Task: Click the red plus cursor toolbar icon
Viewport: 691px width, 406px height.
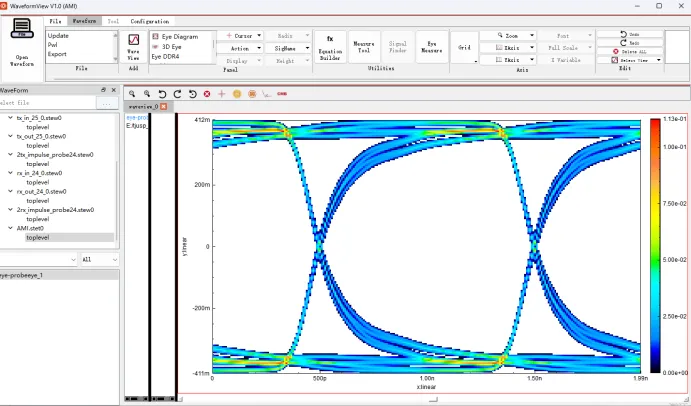Action: 222,94
